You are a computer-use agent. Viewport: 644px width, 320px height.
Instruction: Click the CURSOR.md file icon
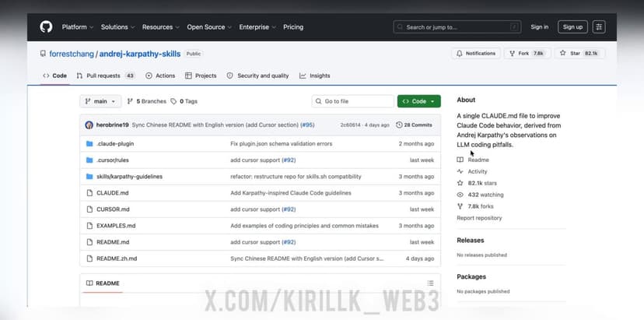coord(89,209)
